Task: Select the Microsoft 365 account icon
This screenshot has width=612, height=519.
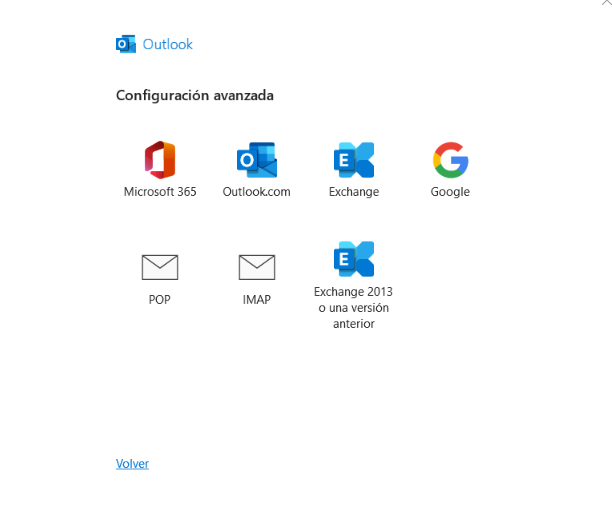Action: (160, 160)
